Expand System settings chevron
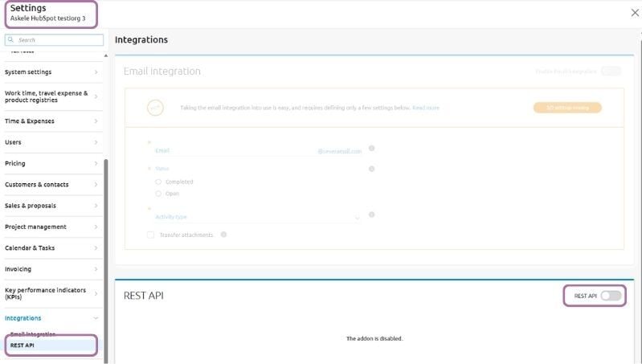Screen dimensions: 642x364 pos(96,72)
